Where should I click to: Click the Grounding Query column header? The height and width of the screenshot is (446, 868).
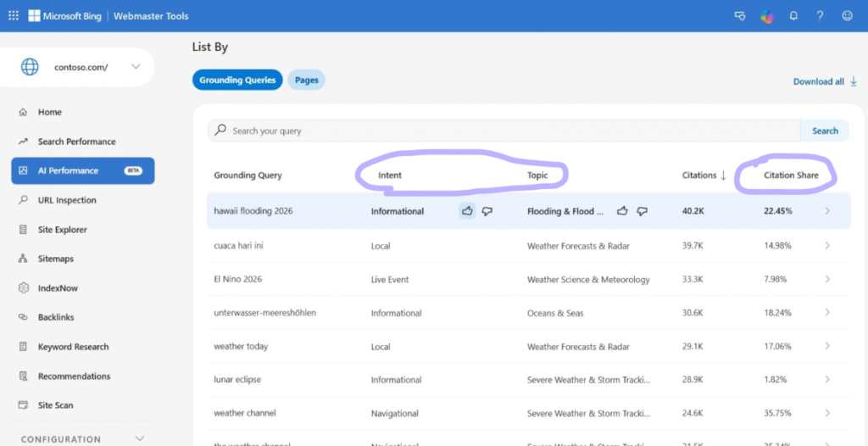[248, 175]
